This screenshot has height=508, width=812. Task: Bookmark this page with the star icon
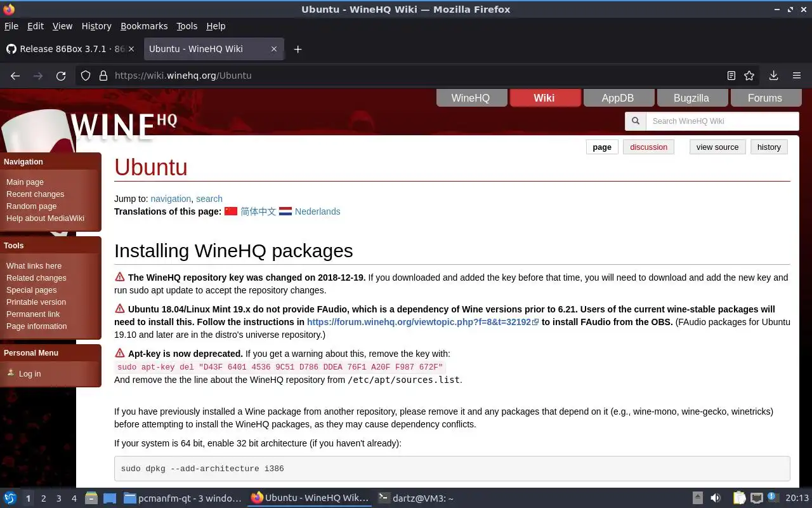749,76
